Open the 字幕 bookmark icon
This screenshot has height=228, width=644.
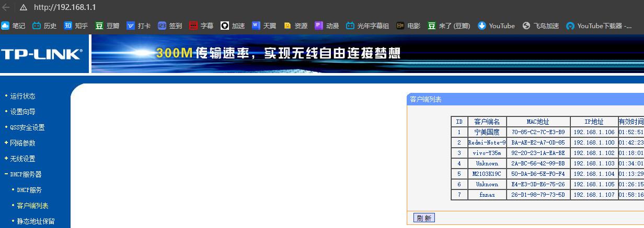(193, 26)
